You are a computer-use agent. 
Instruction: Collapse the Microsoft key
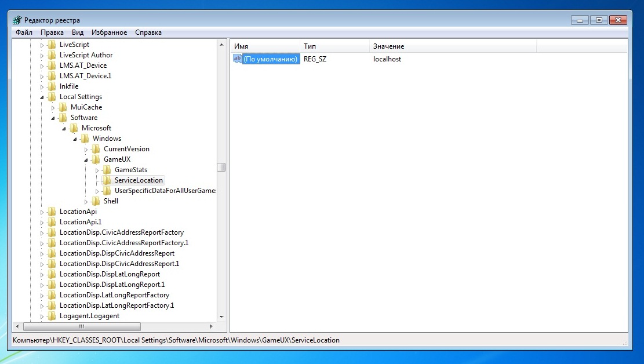point(64,129)
